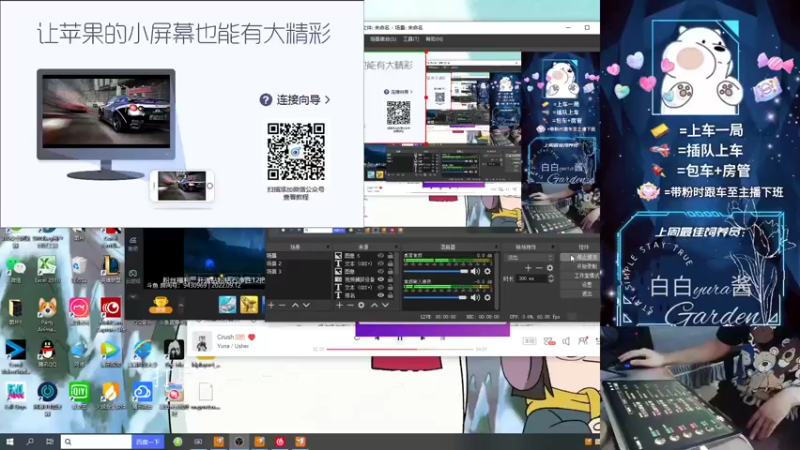Image resolution: width=800 pixels, height=450 pixels.
Task: Remove the scene transition with the minus icon
Action: click(539, 268)
